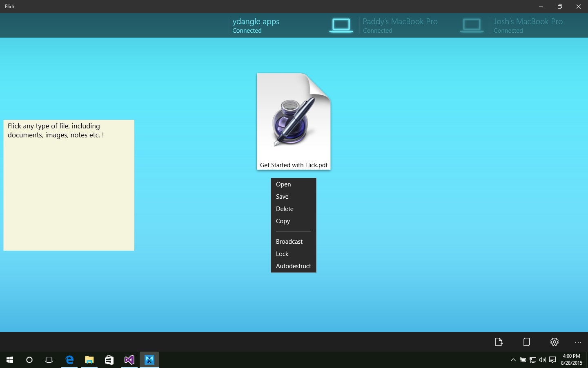Open Microsoft Edge from the taskbar
This screenshot has height=368, width=588.
pyautogui.click(x=69, y=360)
